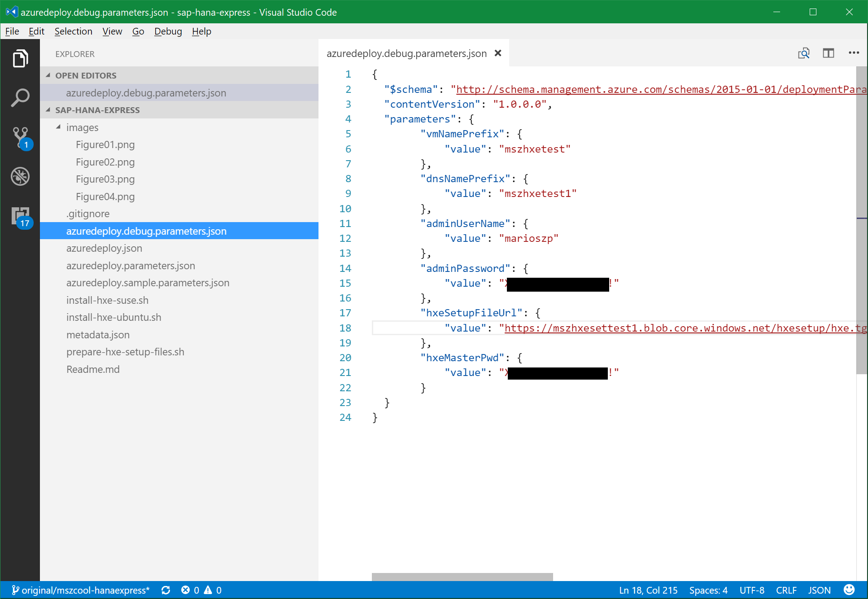Open the Explorer view in activity bar
Viewport: 868px width, 599px height.
click(20, 59)
